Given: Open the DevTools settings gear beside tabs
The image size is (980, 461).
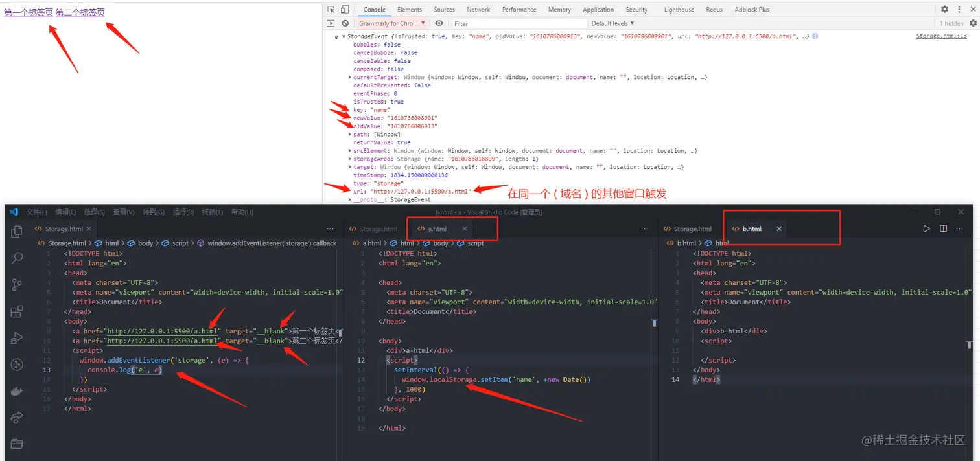Looking at the screenshot, I should click(x=944, y=10).
